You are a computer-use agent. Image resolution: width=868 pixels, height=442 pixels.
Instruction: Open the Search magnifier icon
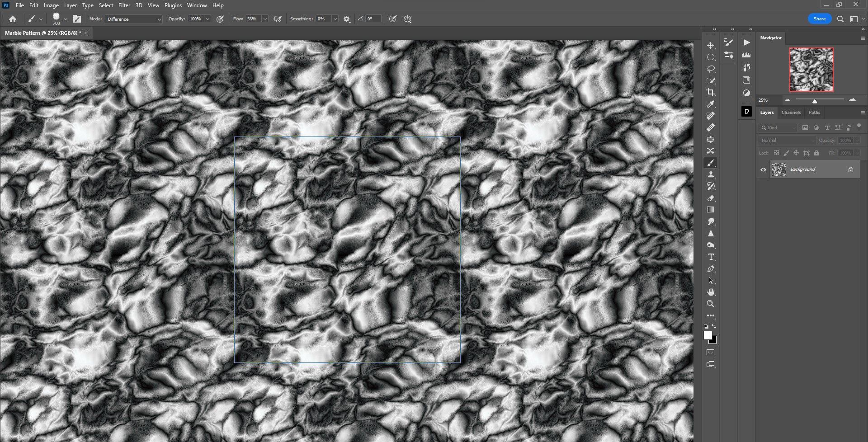tap(840, 19)
